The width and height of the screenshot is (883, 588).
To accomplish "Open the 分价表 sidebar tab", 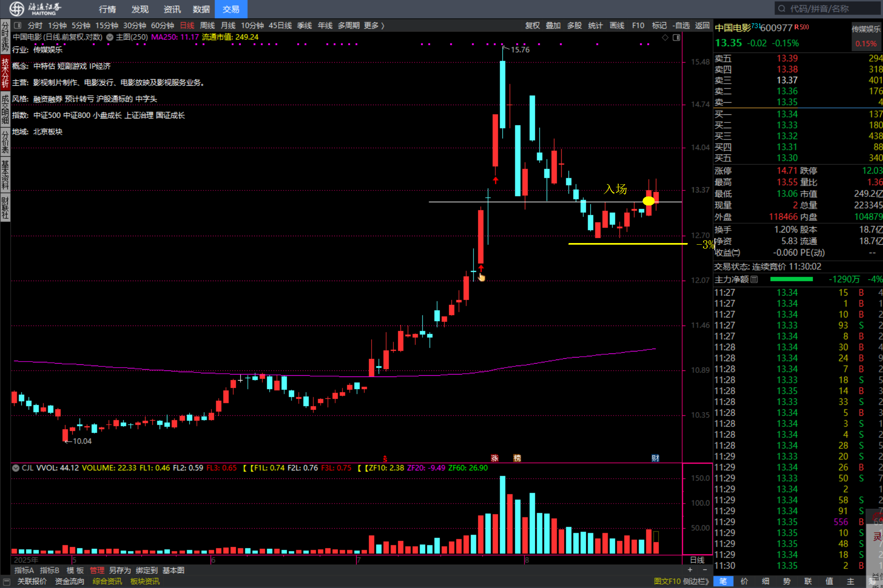I will pos(5,142).
